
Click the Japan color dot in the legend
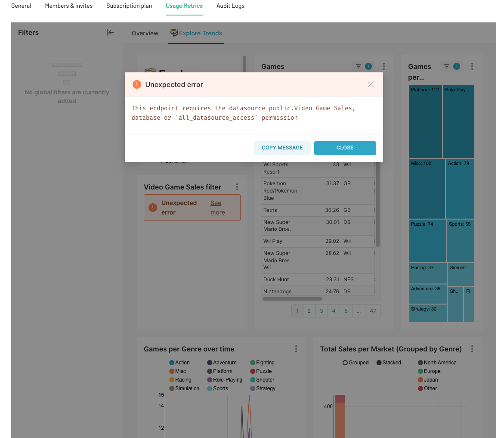click(420, 379)
